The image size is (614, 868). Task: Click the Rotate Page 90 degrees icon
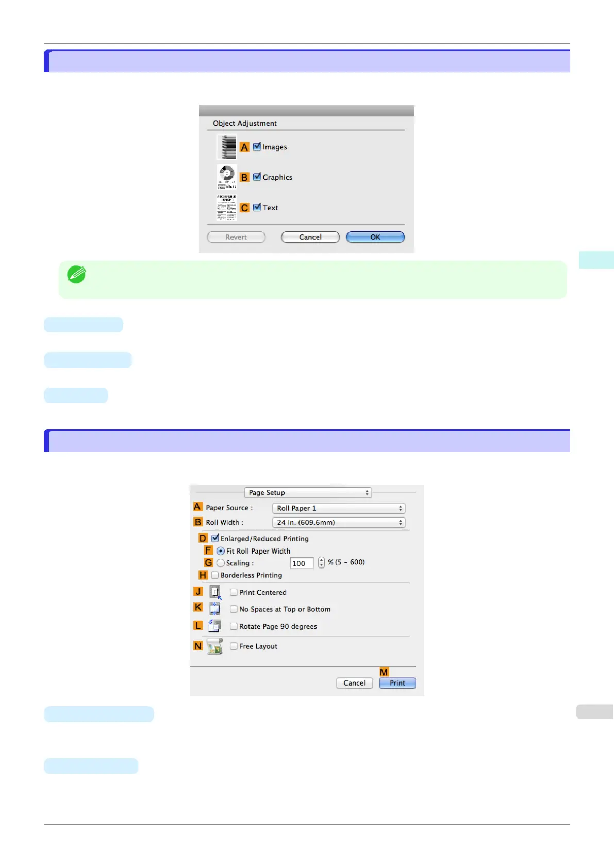[215, 626]
